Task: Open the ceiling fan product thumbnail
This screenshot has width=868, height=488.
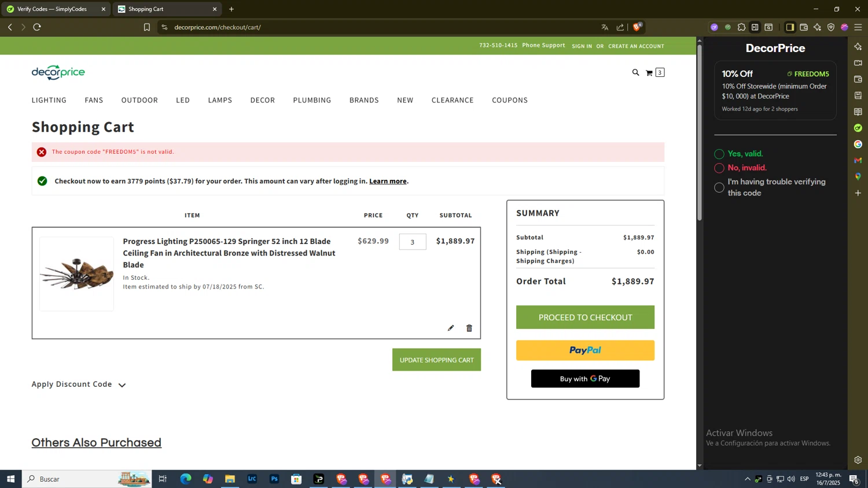Action: point(76,273)
